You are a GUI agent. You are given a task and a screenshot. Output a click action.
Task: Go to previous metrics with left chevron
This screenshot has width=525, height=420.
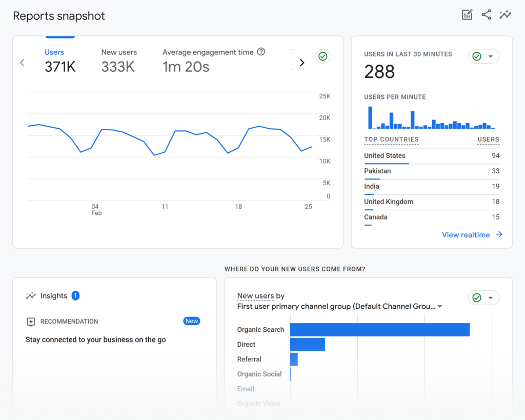click(x=22, y=63)
